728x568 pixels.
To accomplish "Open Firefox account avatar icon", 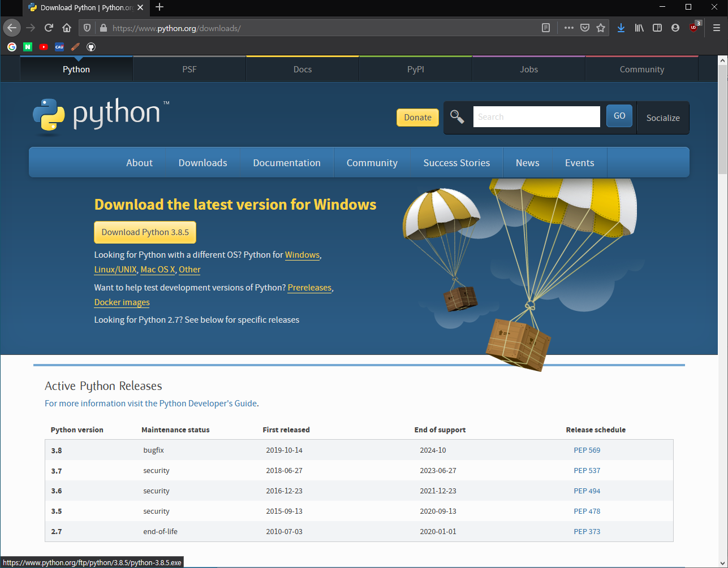I will (675, 28).
